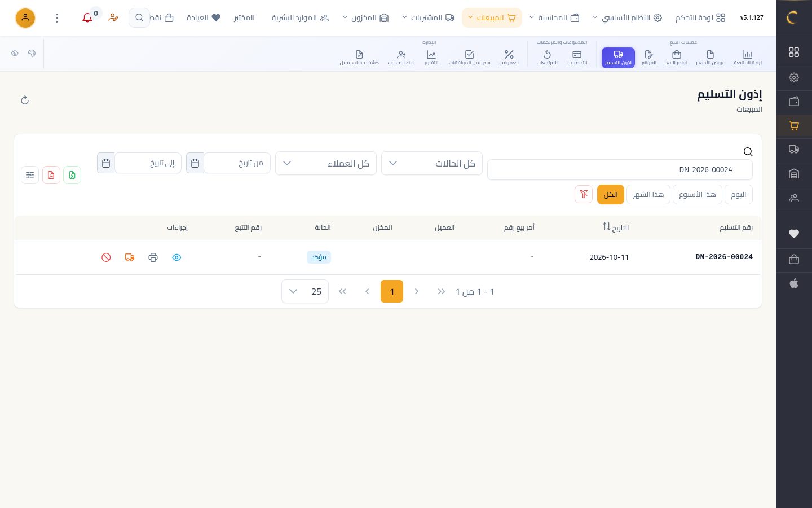Image resolution: width=812 pixels, height=508 pixels.
Task: Select the 'اليوم' (today) filter
Action: (738, 194)
